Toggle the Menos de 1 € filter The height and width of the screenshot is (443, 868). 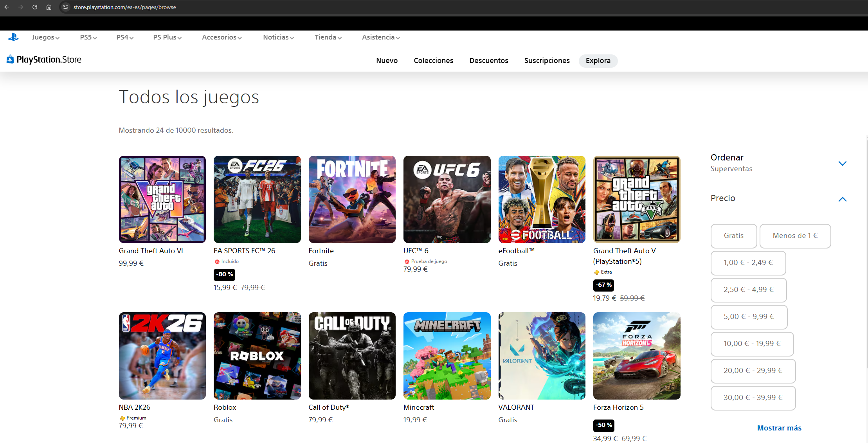click(x=795, y=236)
